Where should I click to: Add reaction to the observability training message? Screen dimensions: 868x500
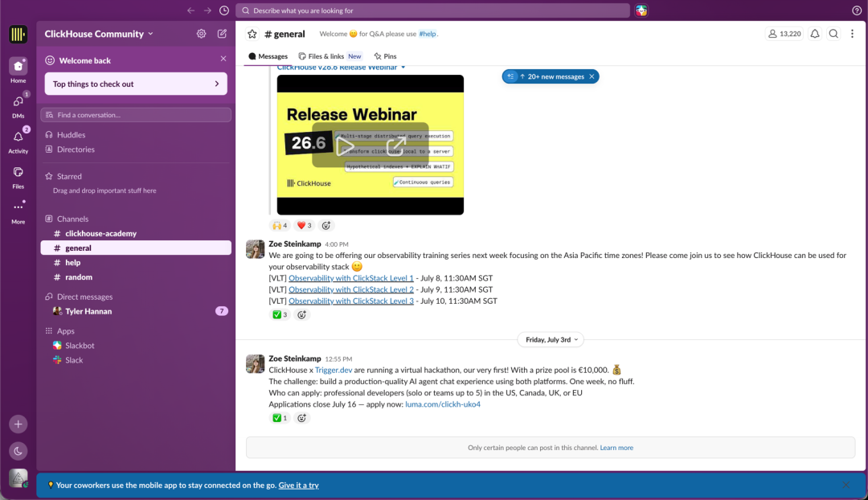tap(301, 314)
